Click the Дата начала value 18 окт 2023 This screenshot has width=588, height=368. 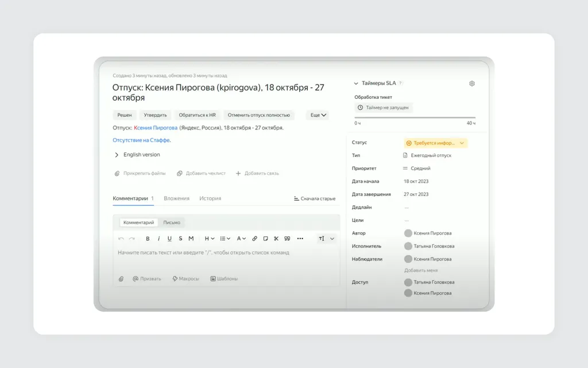pos(416,181)
